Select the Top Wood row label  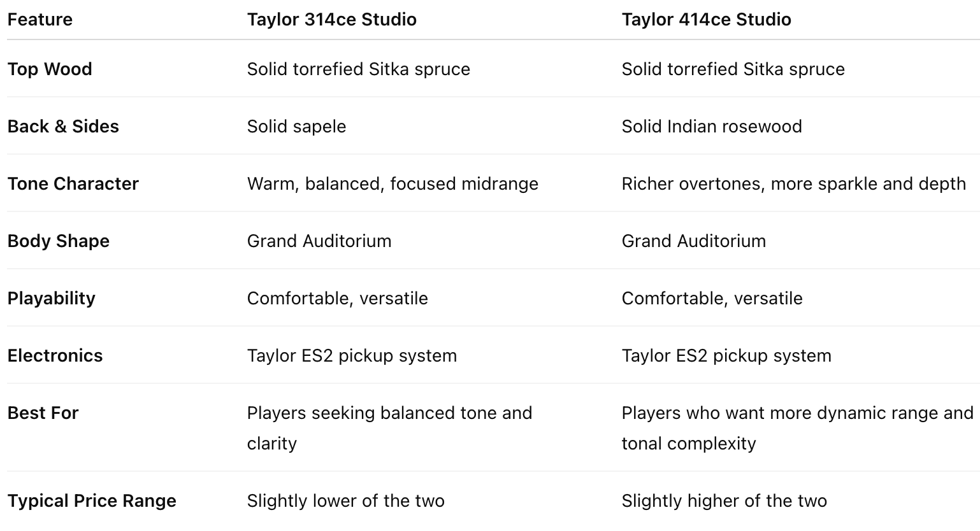tap(50, 69)
